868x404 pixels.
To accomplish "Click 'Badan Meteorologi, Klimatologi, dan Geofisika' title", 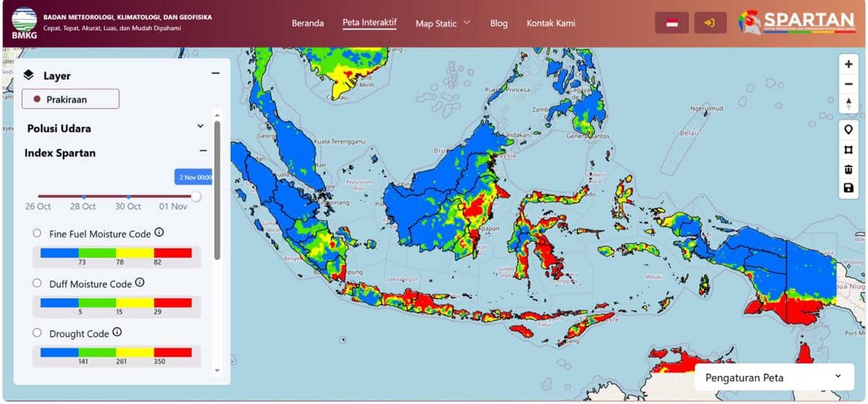I will (x=127, y=17).
